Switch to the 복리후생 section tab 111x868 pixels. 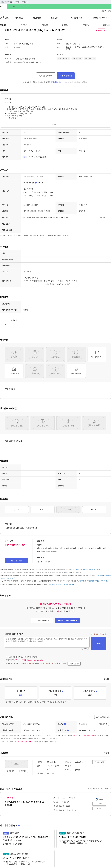point(65,25)
